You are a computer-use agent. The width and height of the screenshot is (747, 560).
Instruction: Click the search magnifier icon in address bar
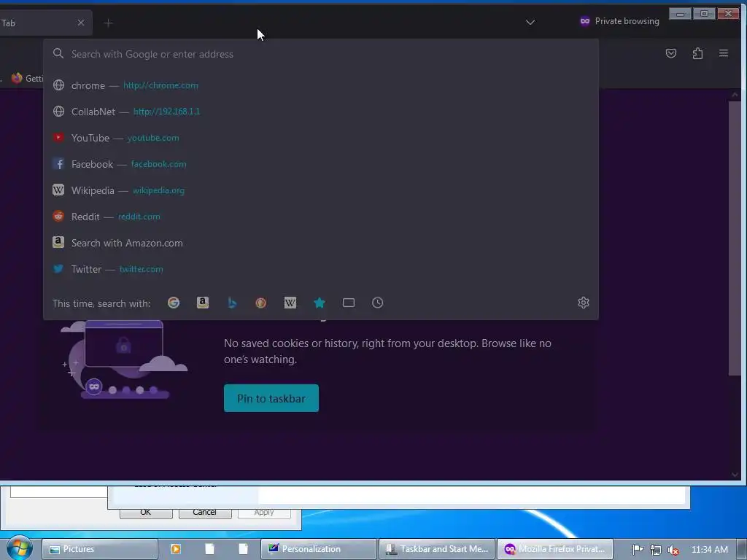(x=58, y=53)
